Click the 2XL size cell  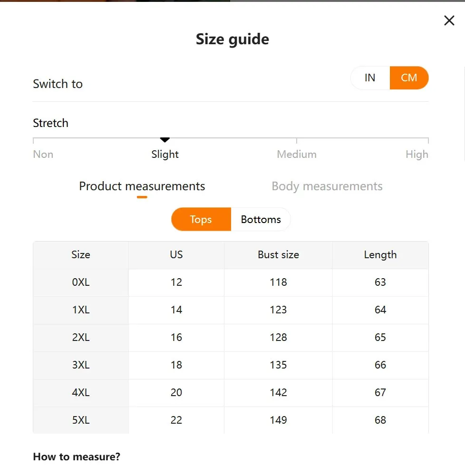[81, 337]
